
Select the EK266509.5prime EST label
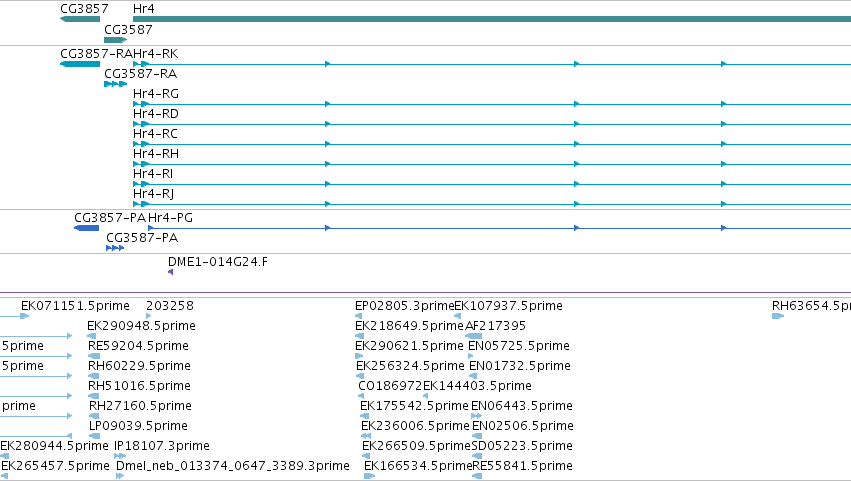pos(416,446)
